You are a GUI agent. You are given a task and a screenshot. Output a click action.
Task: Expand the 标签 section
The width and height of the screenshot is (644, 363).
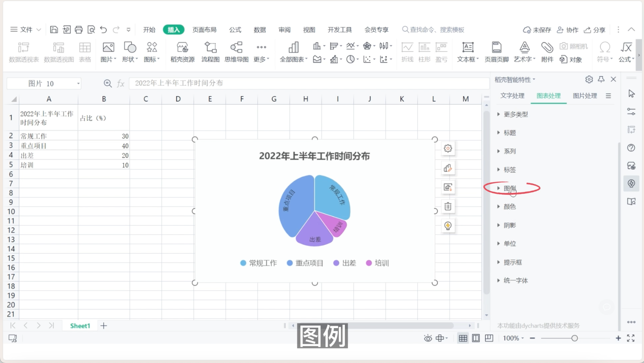[x=507, y=170]
